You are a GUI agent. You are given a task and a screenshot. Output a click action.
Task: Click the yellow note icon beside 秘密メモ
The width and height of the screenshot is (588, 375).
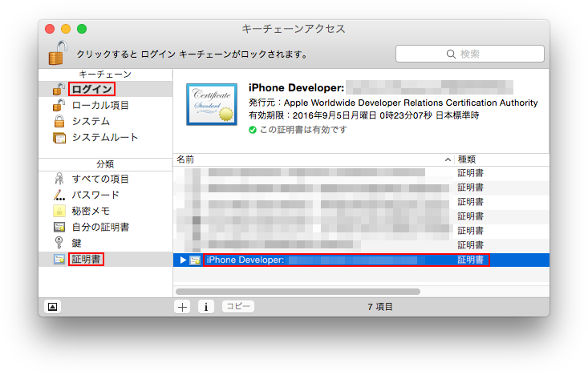click(x=59, y=212)
